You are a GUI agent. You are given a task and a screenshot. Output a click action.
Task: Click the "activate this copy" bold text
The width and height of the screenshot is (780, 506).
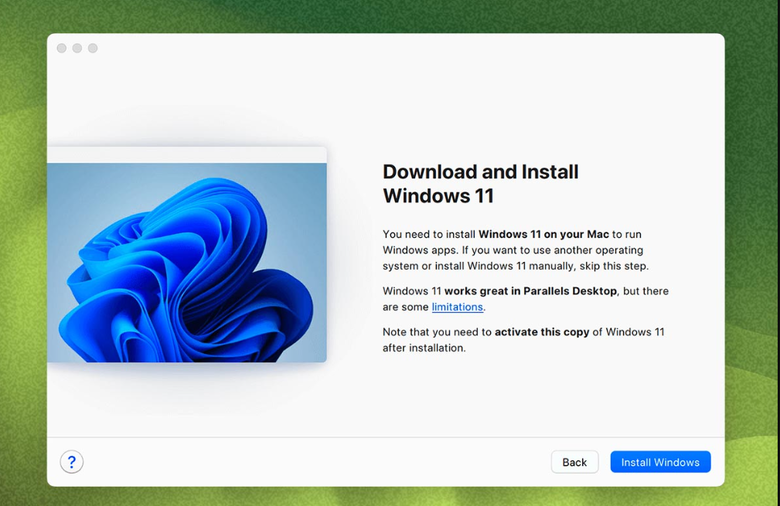(542, 332)
